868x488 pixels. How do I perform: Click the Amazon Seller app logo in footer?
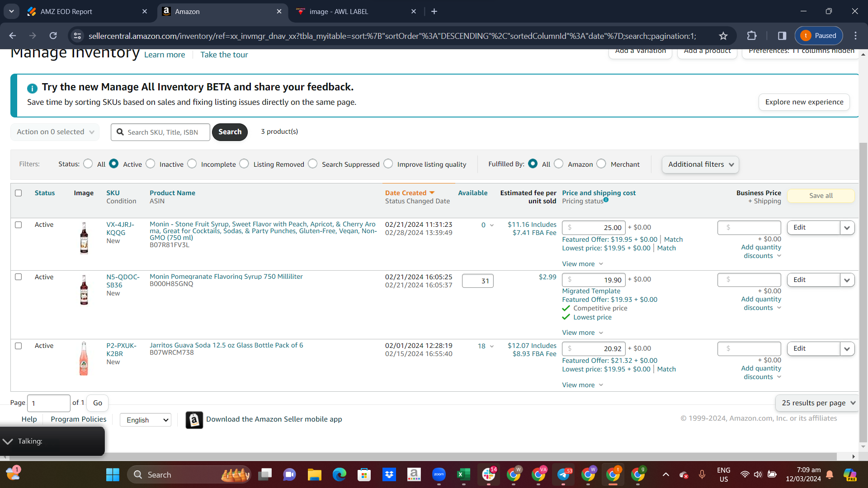(194, 420)
